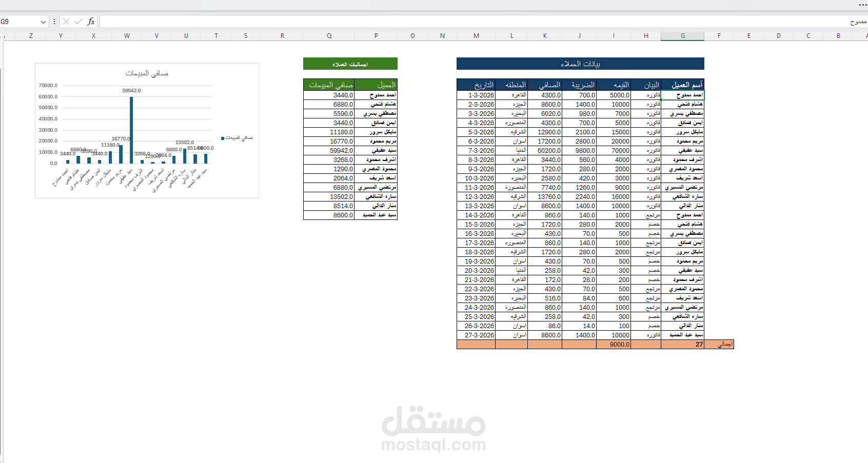Click the cell showing total 9000.0
The image size is (868, 463).
(x=614, y=344)
